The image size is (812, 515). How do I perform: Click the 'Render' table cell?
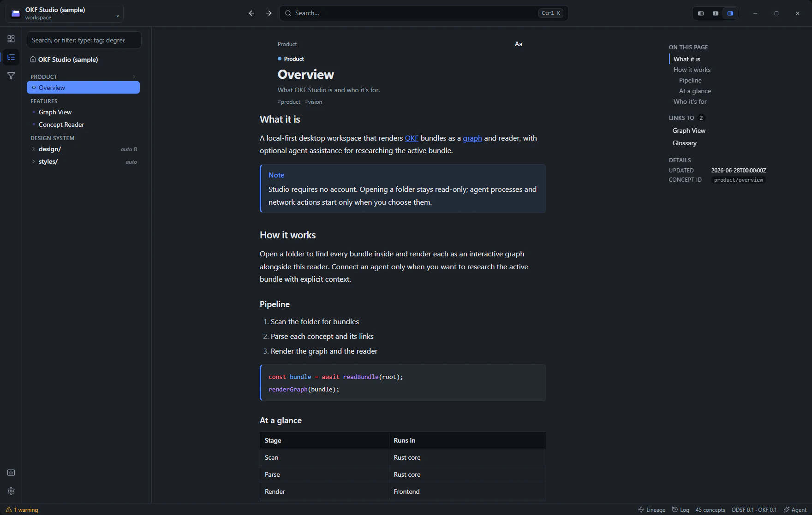click(324, 491)
